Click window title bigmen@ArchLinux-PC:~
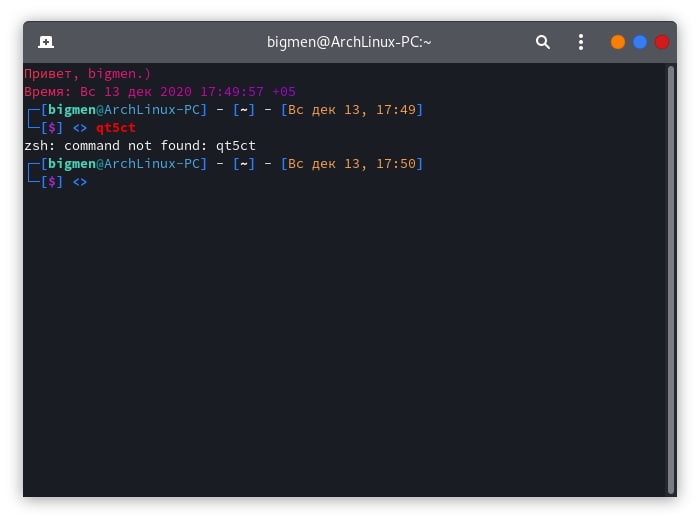 click(349, 42)
